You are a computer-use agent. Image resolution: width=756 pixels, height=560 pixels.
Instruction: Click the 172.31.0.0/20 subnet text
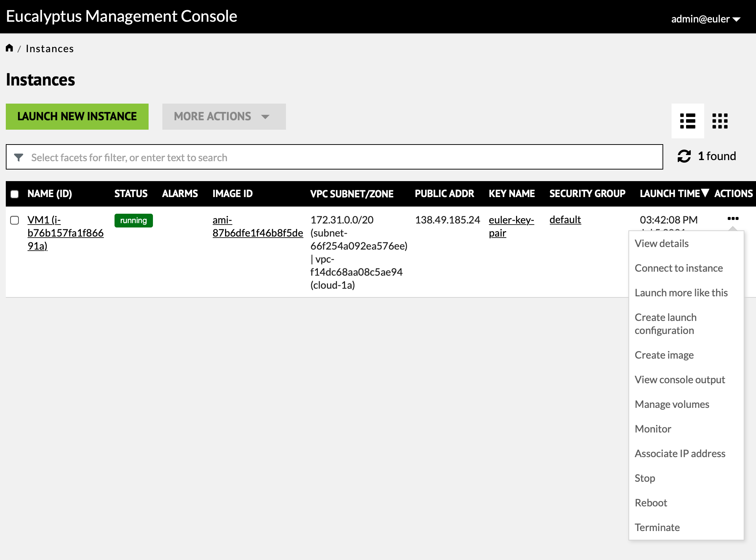pos(342,220)
